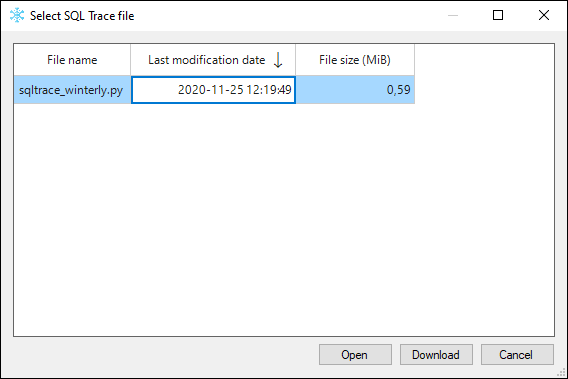Screen dimensions: 568x379
Task: Click the Select SQL Trace file title text
Action: coord(82,16)
